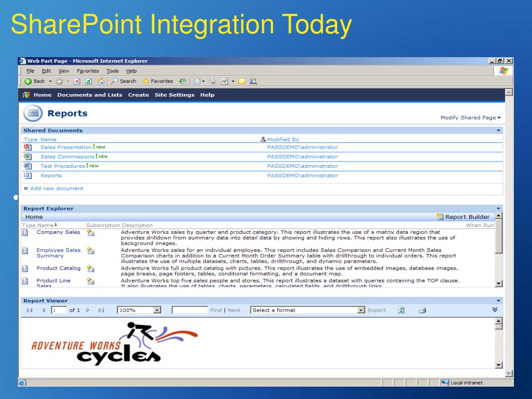Click subscription icon for Employee Sales Summary
Viewport: 532px width, 399px height.
[x=90, y=251]
